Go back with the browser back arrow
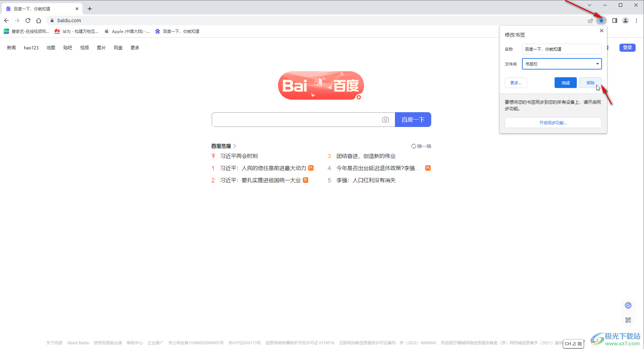This screenshot has width=644, height=349. click(6, 20)
